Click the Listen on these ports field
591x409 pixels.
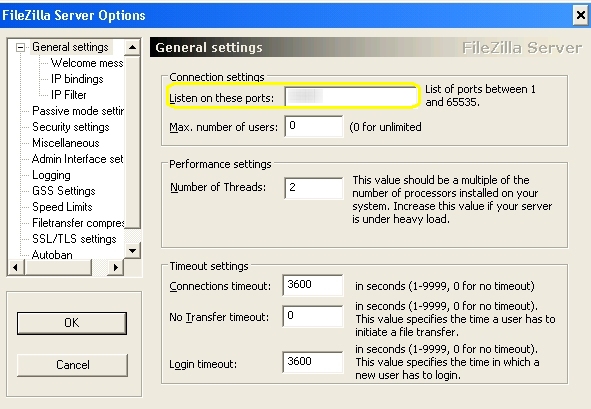[351, 97]
